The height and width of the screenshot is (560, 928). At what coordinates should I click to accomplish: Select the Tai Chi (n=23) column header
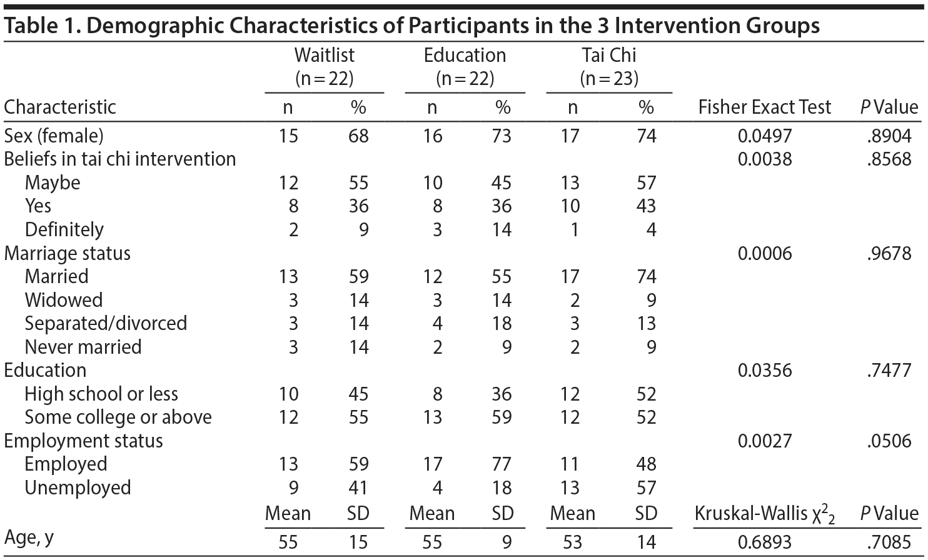coord(608,66)
